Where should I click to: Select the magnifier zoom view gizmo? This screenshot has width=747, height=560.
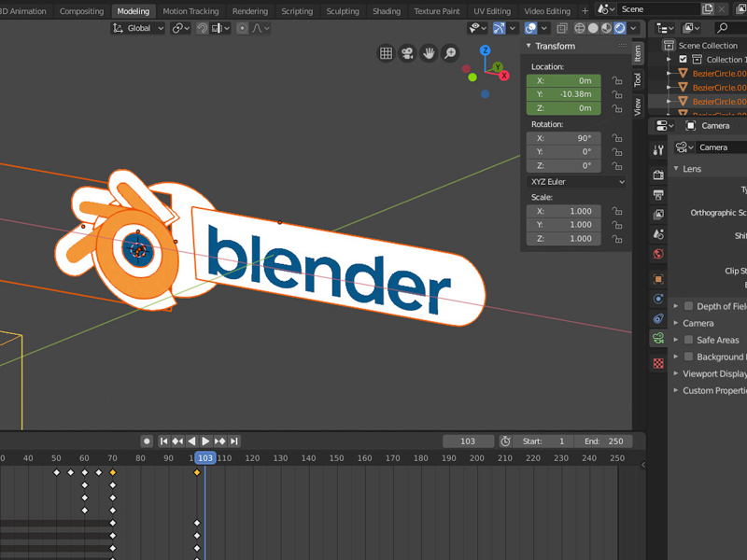(450, 53)
